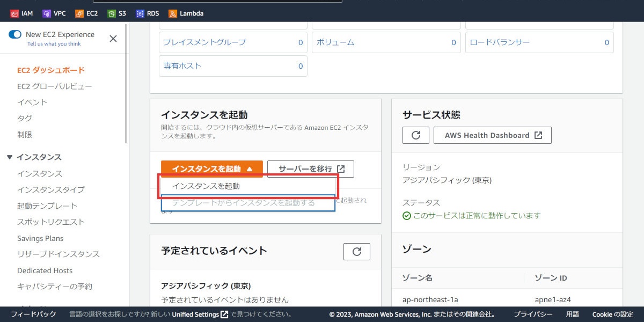Select テンプレートからインスタンスを起動する menu entry
Screen dimensions: 644x322
click(248, 203)
